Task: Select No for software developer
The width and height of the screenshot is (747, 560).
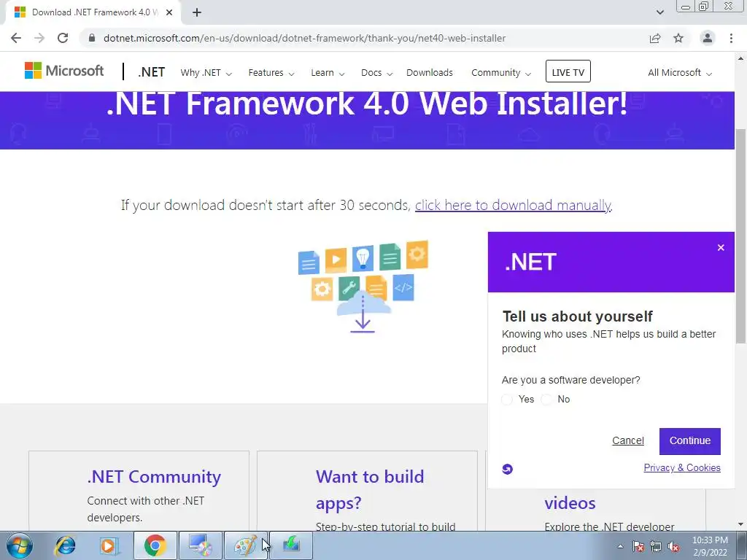Action: (x=546, y=400)
